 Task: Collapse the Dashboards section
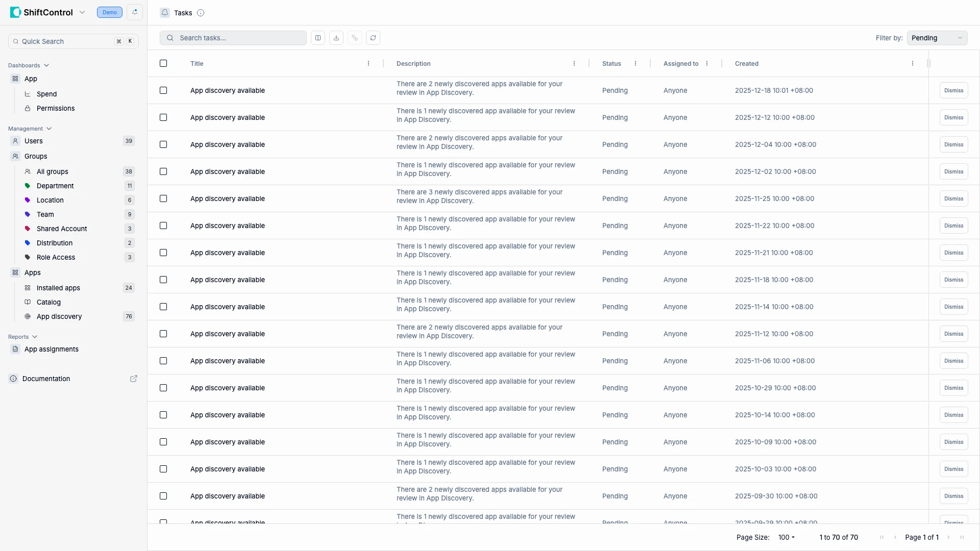tap(29, 65)
